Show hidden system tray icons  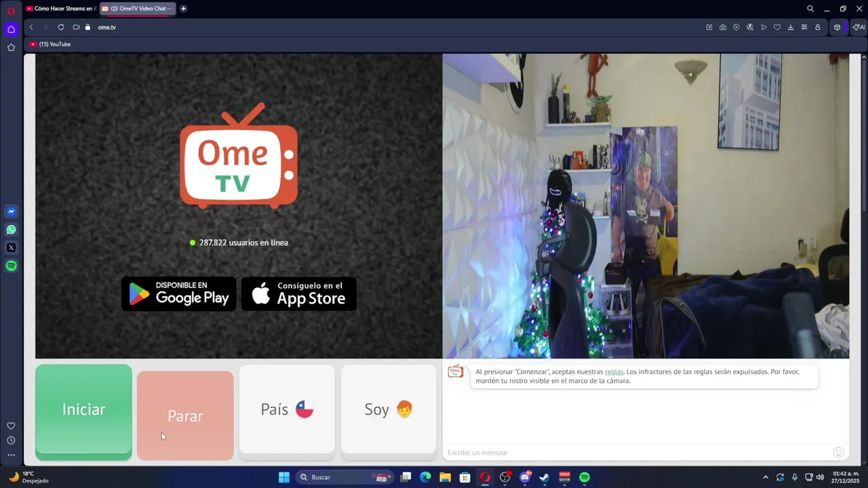click(766, 477)
